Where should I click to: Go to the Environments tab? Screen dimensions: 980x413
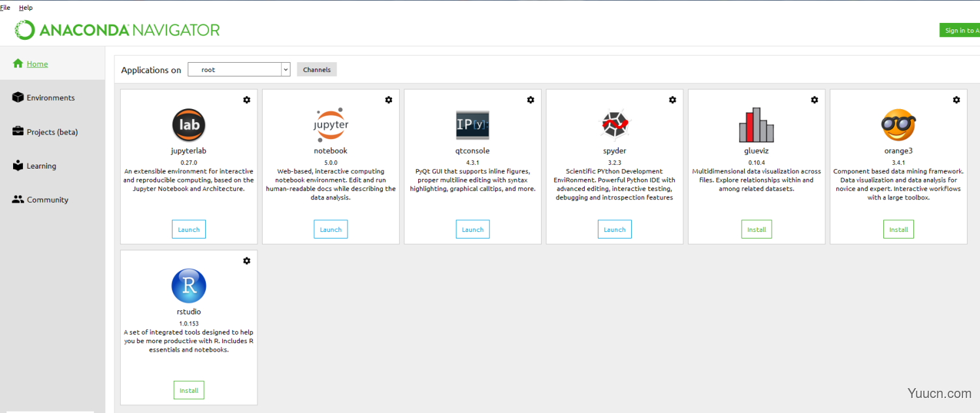click(x=50, y=98)
